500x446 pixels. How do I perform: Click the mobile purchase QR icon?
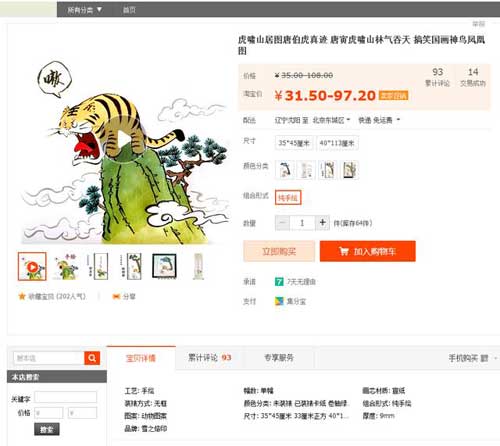[x=484, y=358]
